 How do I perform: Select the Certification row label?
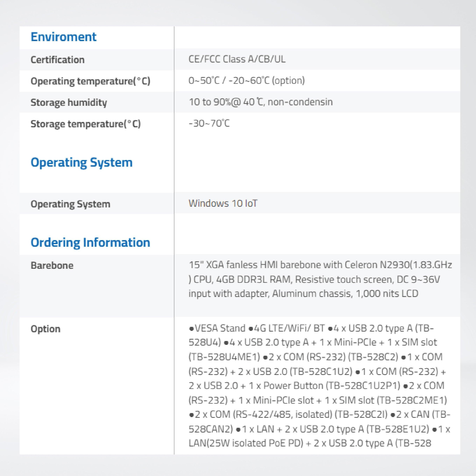[57, 60]
